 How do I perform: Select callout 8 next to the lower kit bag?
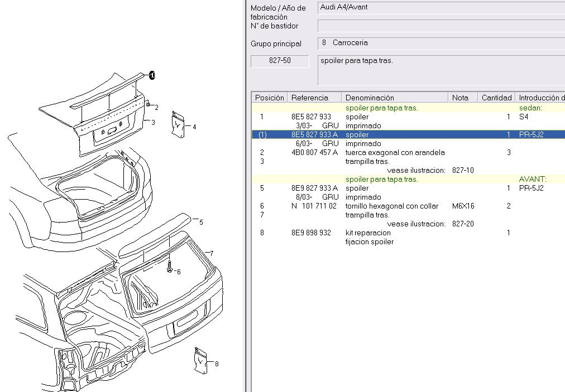pos(217,364)
